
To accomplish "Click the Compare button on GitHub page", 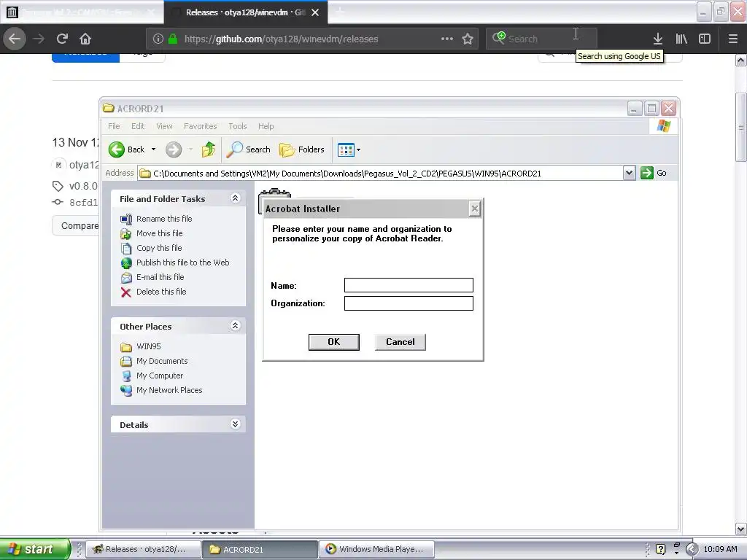I will click(76, 226).
